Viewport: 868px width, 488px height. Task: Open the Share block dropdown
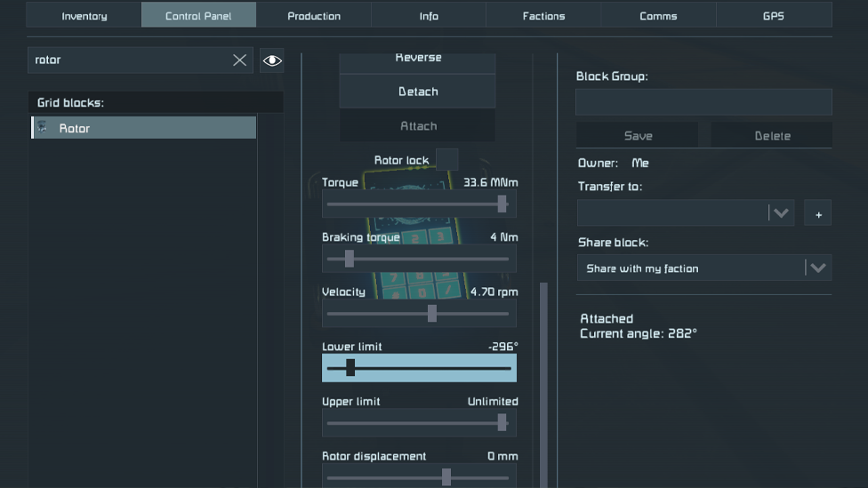(x=703, y=268)
